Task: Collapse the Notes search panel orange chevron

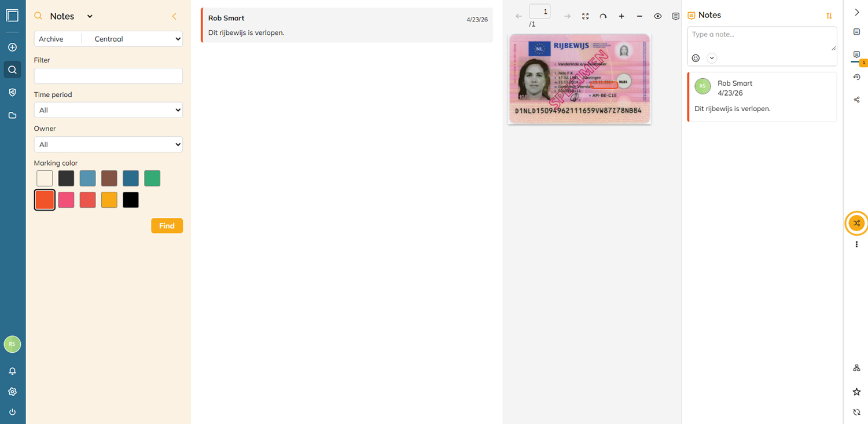Action: (x=174, y=16)
